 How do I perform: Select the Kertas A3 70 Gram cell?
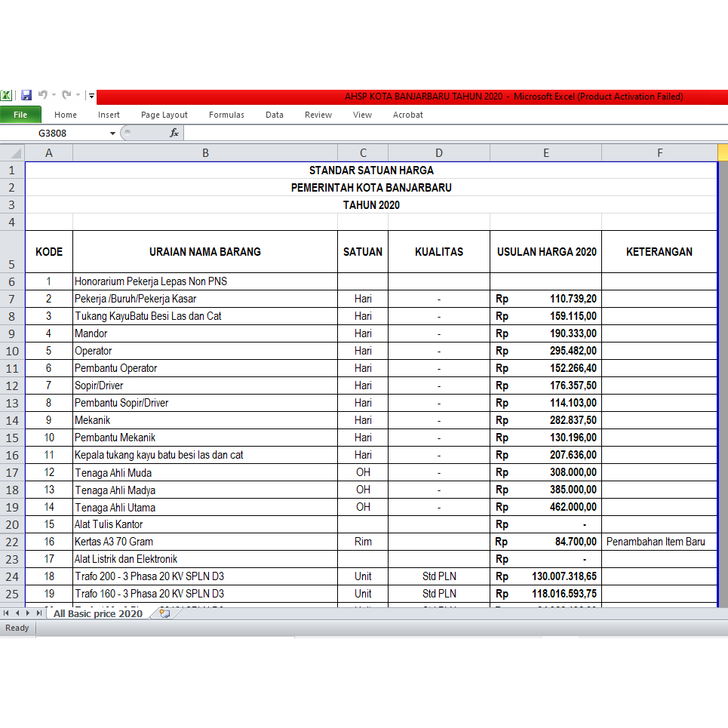(205, 542)
